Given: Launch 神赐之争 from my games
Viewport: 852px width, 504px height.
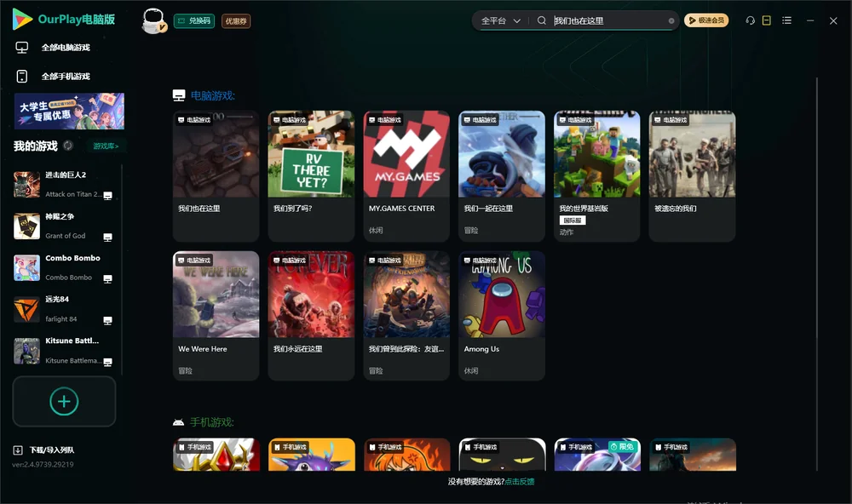Looking at the screenshot, I should [63, 226].
